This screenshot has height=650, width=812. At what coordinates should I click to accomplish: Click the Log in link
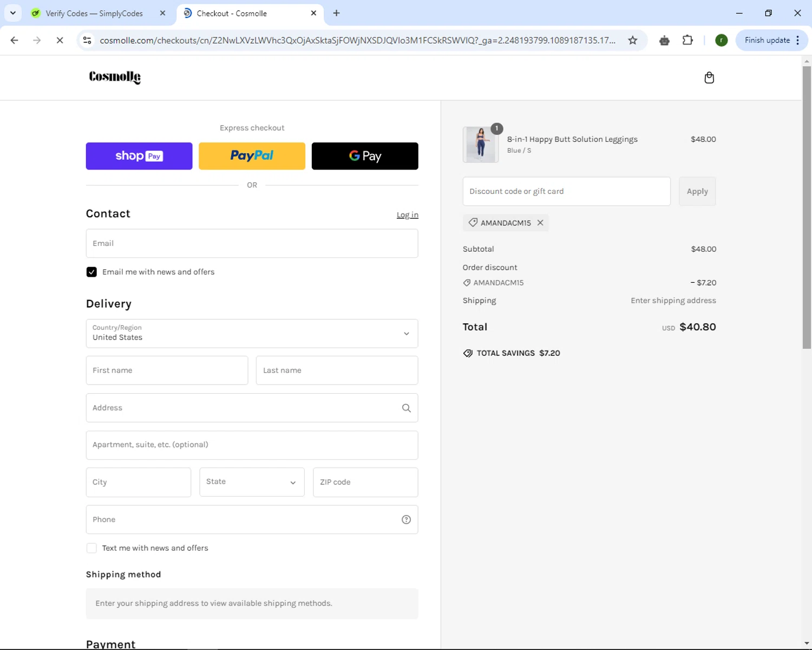click(x=407, y=215)
